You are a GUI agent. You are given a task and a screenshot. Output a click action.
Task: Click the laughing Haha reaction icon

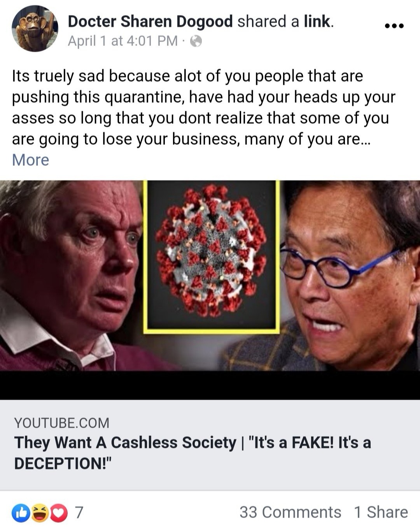(x=40, y=513)
